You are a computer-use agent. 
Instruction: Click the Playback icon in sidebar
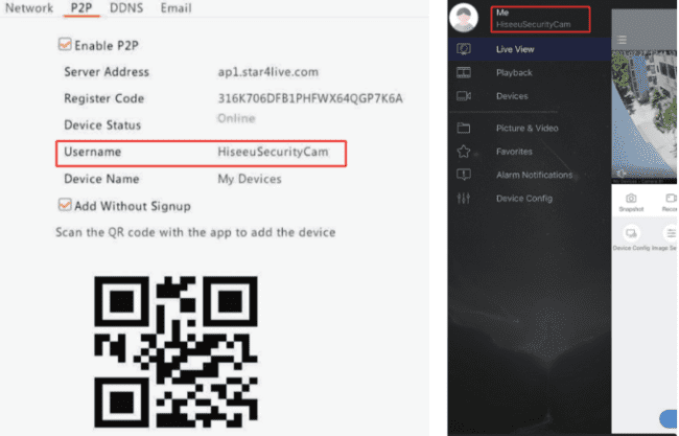pyautogui.click(x=464, y=73)
